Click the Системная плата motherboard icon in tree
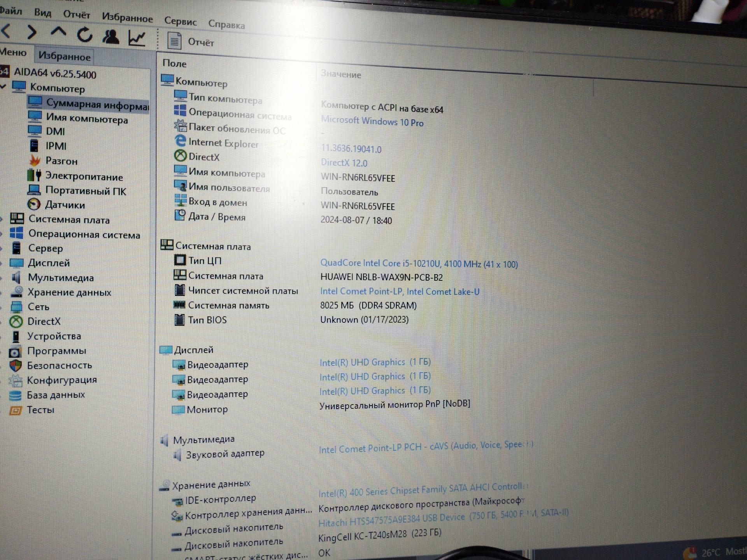The width and height of the screenshot is (747, 560). (17, 219)
